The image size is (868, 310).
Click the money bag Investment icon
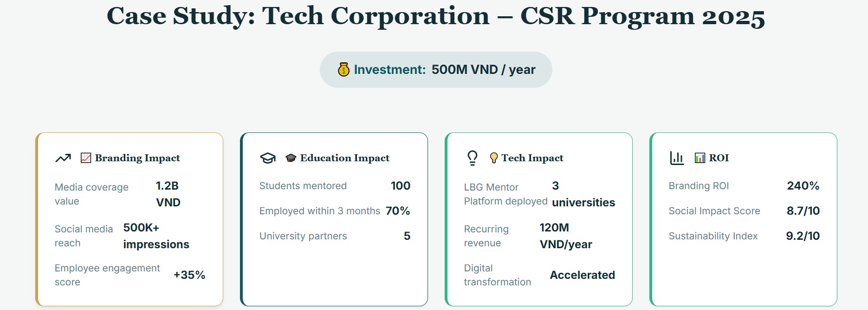coord(343,70)
